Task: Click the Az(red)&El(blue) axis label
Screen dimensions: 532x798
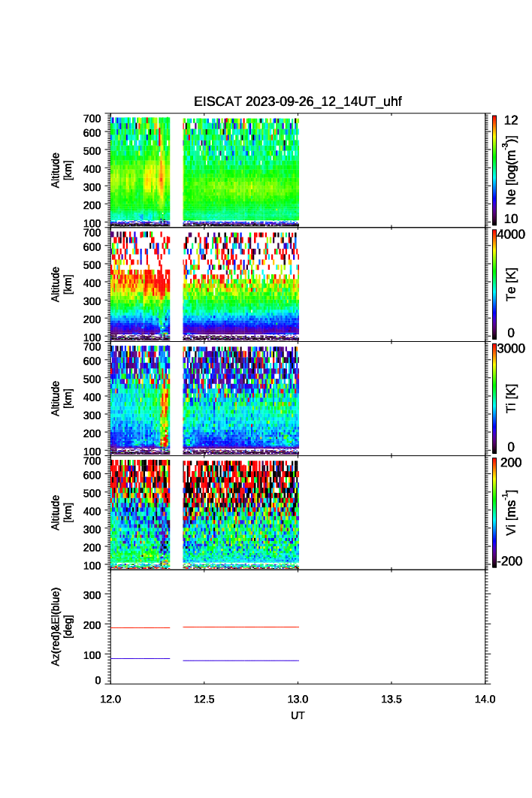Action: [62, 626]
